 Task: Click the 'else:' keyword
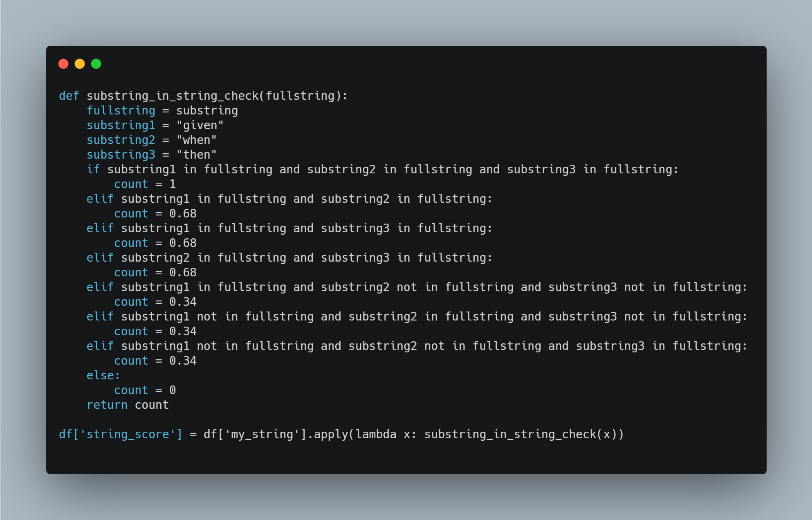[x=103, y=375]
